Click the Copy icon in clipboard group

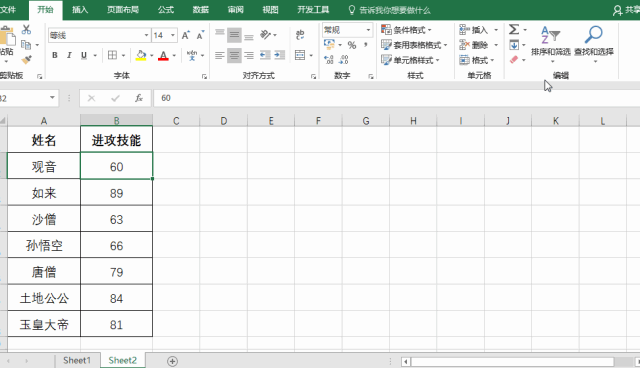[x=27, y=44]
